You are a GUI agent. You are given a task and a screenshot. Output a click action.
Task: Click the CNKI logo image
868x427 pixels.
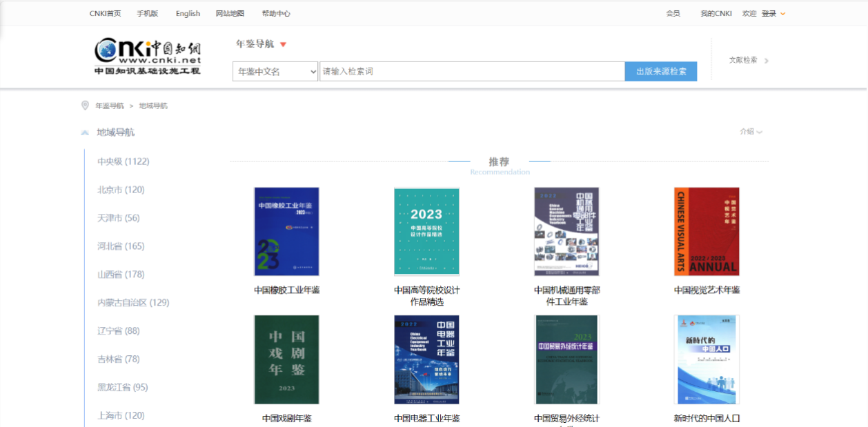coord(148,57)
